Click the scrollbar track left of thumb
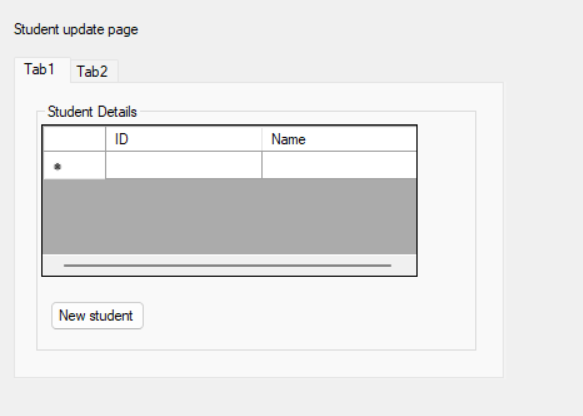This screenshot has height=416, width=583. click(53, 265)
